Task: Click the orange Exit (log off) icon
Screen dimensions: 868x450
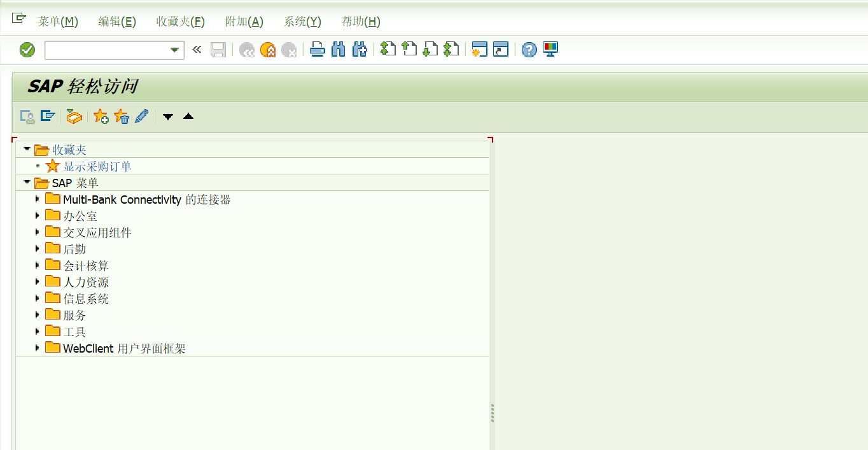Action: pos(268,50)
